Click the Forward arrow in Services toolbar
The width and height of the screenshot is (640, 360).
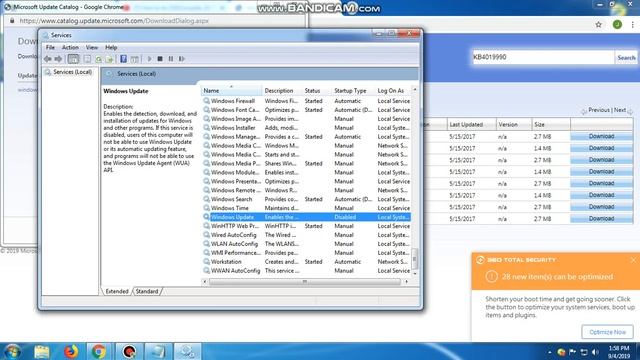tap(58, 59)
